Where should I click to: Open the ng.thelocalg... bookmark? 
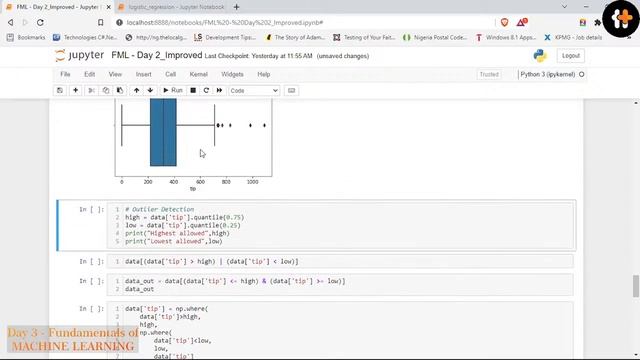point(156,37)
